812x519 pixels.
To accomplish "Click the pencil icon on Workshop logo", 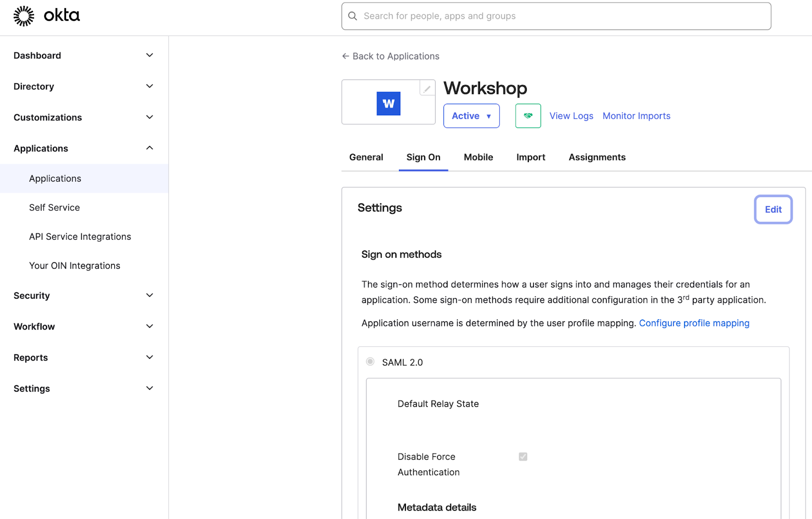I will point(427,88).
